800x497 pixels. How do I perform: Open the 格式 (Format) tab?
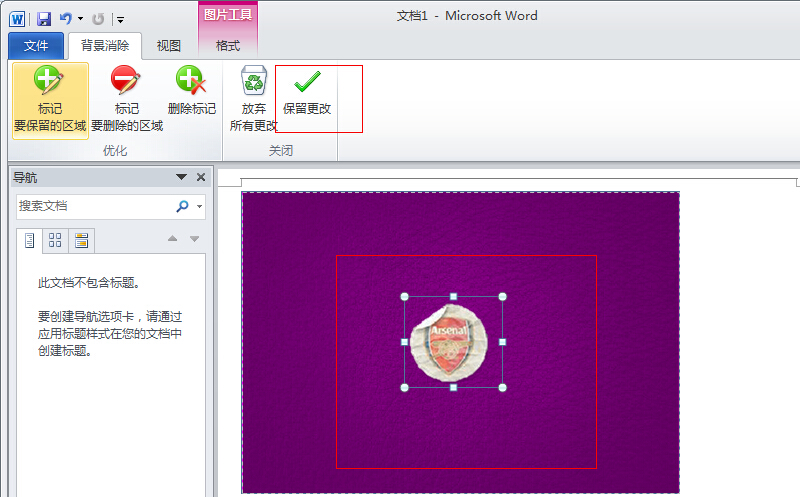pos(228,46)
